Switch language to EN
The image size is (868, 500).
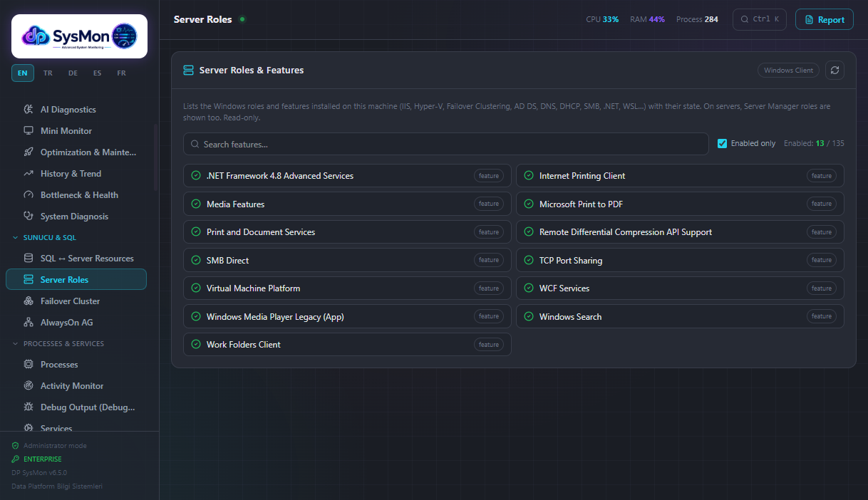pyautogui.click(x=23, y=73)
